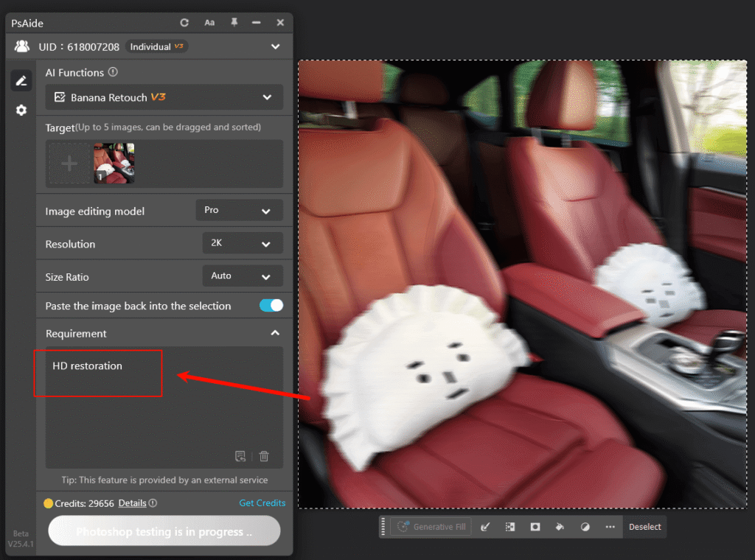The width and height of the screenshot is (755, 560).
Task: Select the car seat image thumbnail in Target
Action: 113,163
